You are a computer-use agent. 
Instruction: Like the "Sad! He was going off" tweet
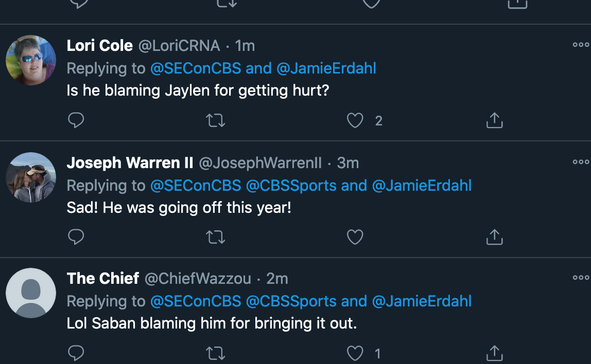click(355, 237)
